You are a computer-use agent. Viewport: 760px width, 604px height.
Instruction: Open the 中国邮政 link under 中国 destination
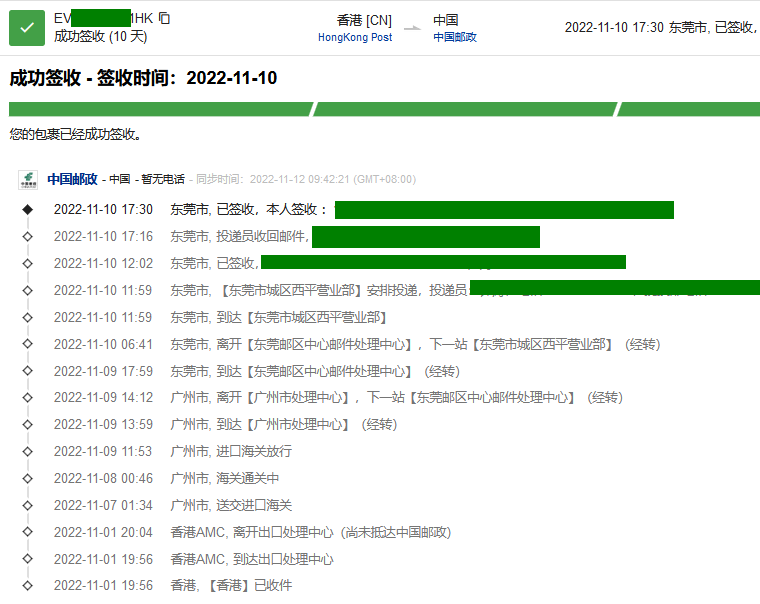455,37
